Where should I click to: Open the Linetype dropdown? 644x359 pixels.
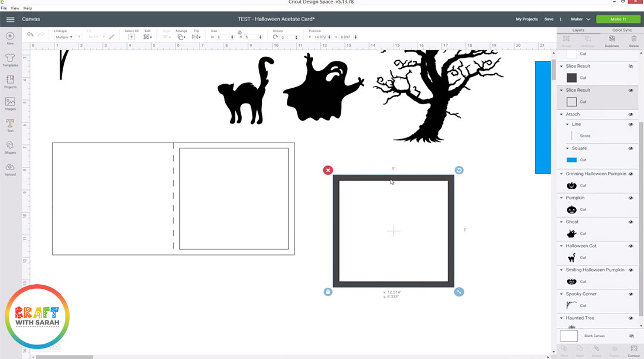click(x=63, y=37)
